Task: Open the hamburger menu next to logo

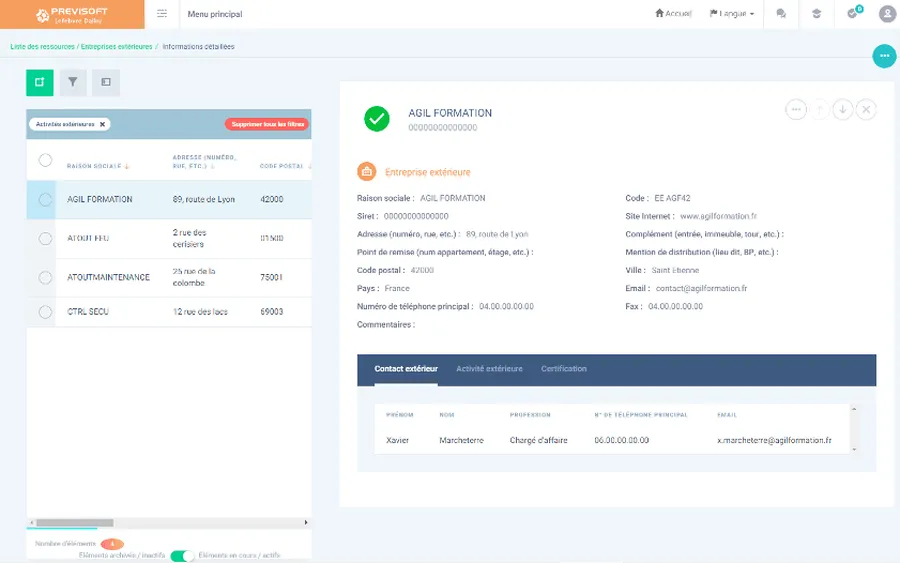Action: pyautogui.click(x=162, y=14)
